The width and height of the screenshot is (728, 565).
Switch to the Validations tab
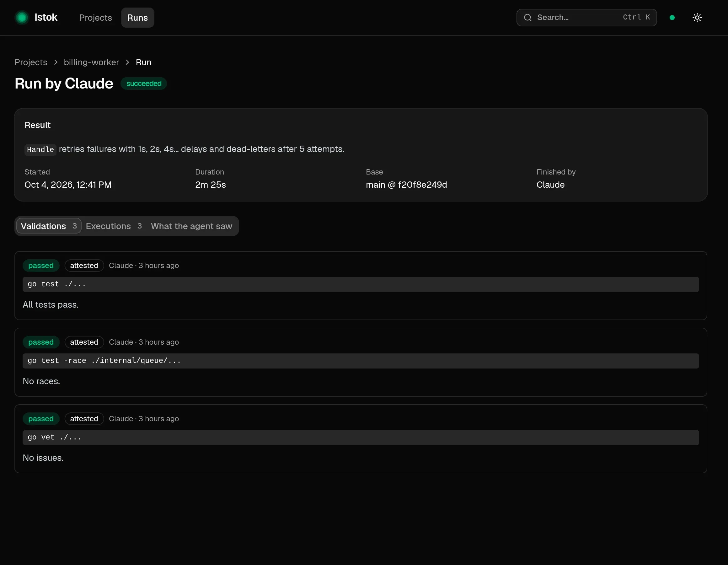point(49,226)
